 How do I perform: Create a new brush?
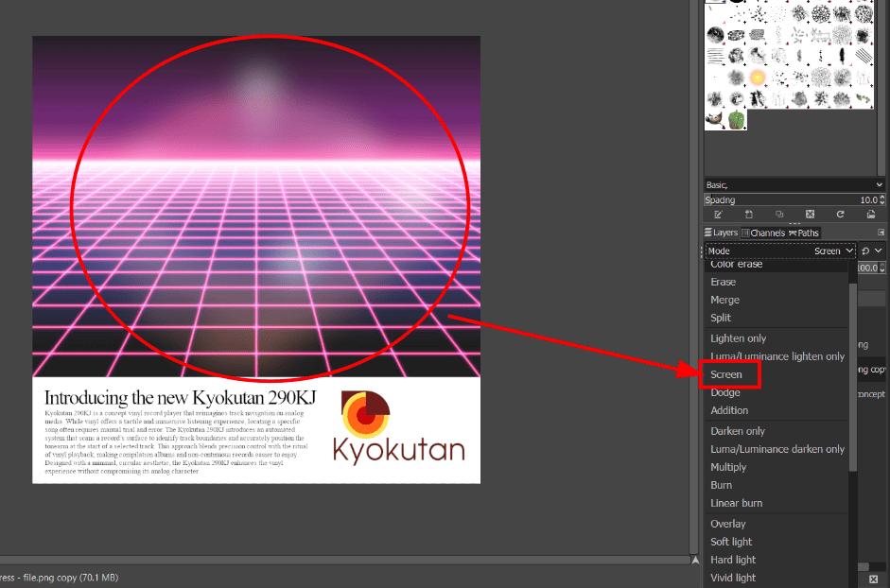click(x=749, y=214)
